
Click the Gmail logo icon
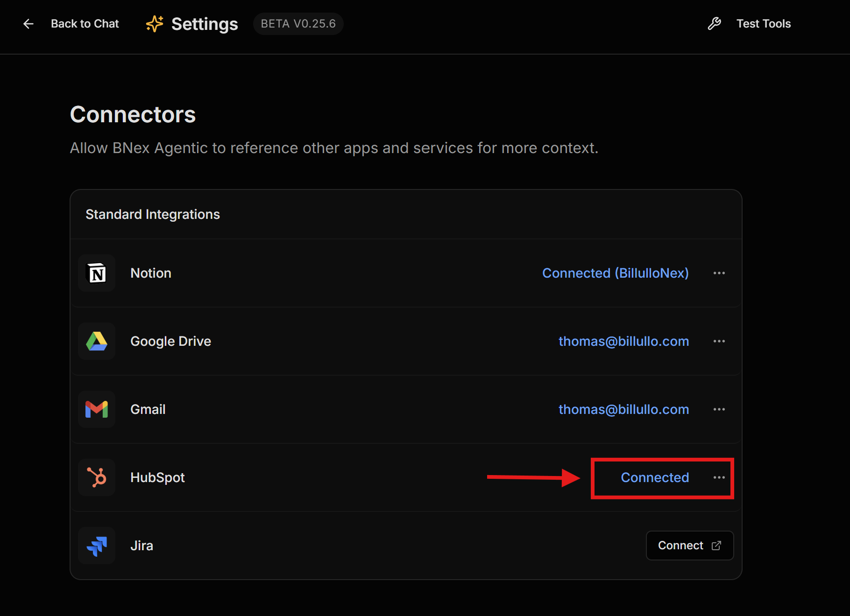tap(97, 409)
